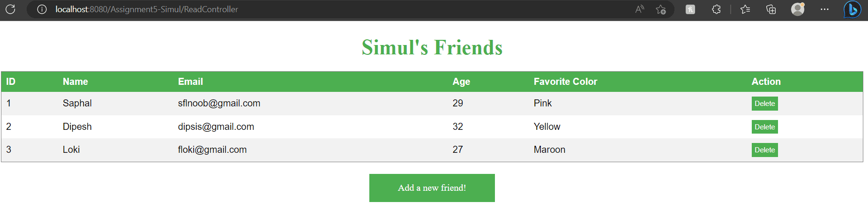Delete the friend named Loki
Screen dimensions: 868x210
pos(764,150)
